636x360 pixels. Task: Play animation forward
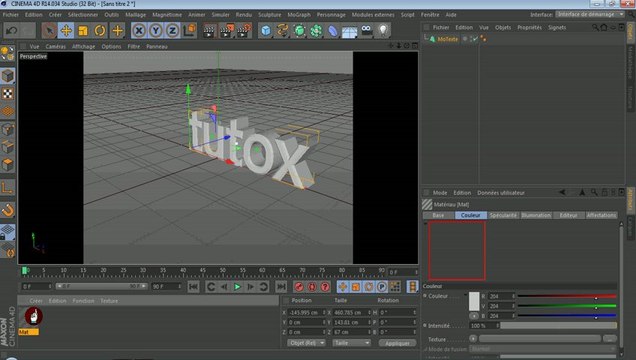(237, 287)
